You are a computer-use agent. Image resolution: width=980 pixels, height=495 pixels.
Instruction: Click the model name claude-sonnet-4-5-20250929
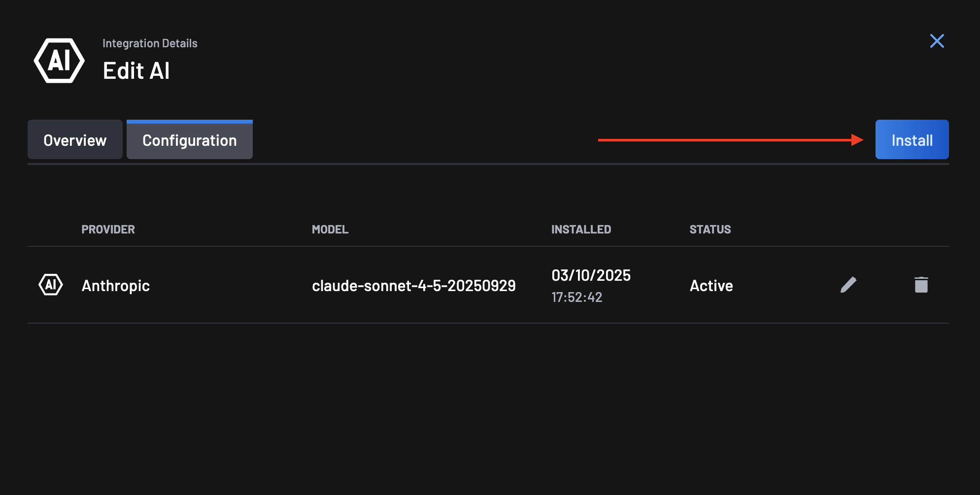(414, 285)
